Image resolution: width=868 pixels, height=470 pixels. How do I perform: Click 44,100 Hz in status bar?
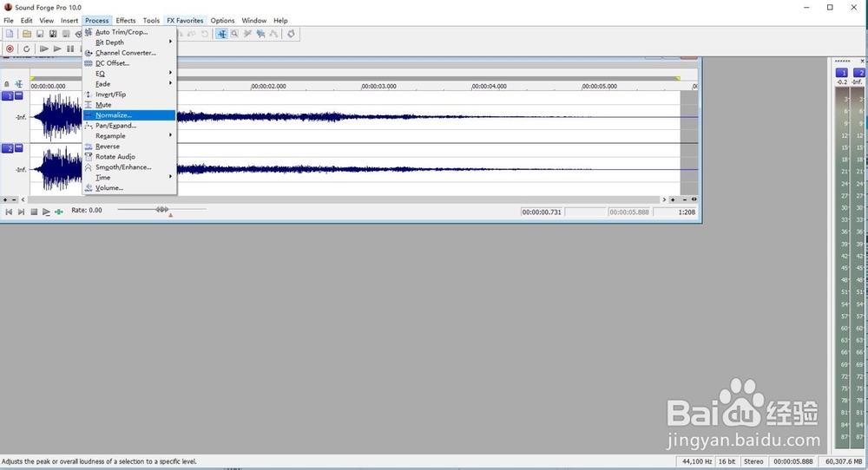[x=697, y=461]
